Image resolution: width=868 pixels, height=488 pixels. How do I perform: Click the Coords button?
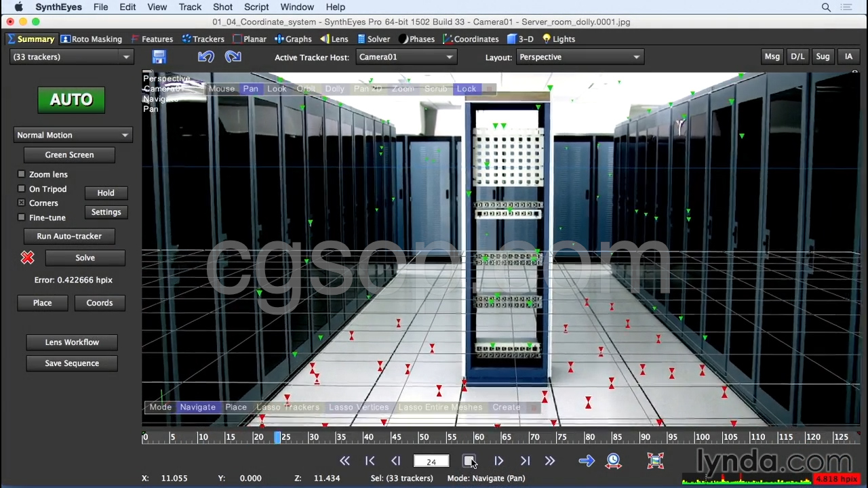coord(100,303)
